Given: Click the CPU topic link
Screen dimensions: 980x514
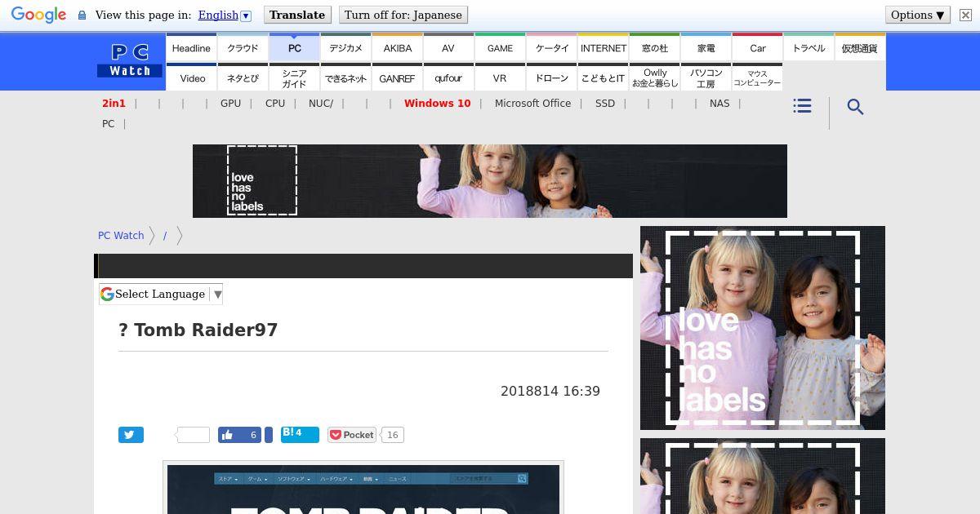Looking at the screenshot, I should pyautogui.click(x=275, y=103).
